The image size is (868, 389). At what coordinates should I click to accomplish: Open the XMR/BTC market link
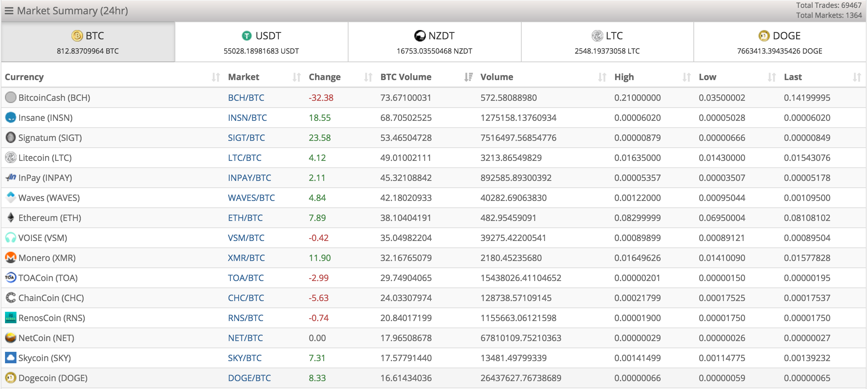[x=247, y=258]
